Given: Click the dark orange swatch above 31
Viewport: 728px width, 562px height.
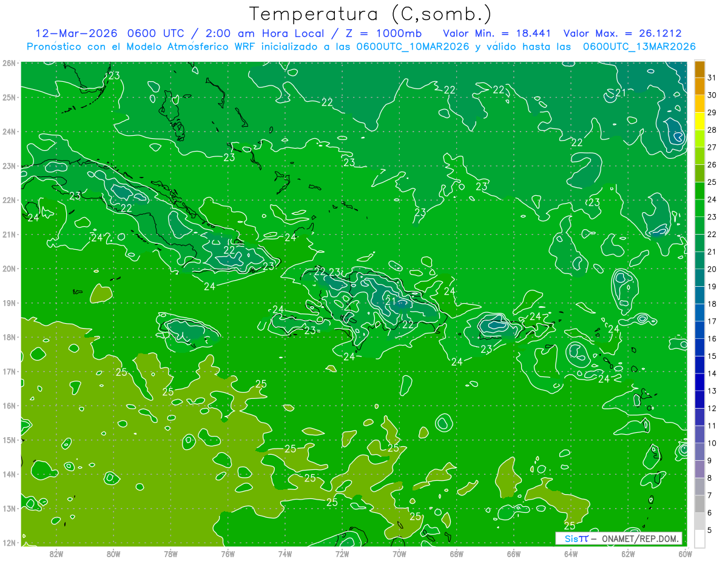Looking at the screenshot, I should tap(699, 70).
